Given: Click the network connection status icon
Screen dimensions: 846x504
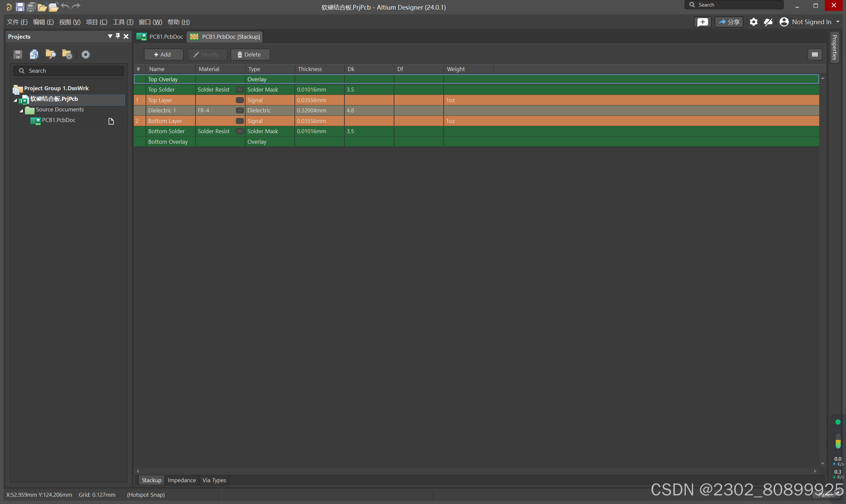Looking at the screenshot, I should [x=768, y=22].
